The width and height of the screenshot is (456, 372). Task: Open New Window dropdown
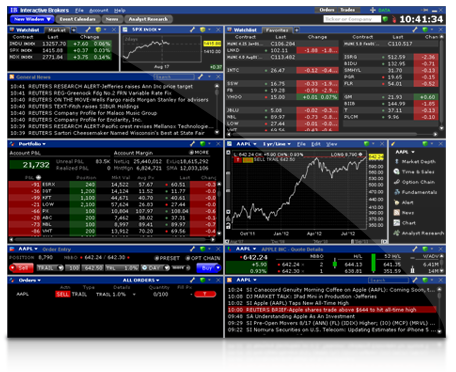point(32,19)
